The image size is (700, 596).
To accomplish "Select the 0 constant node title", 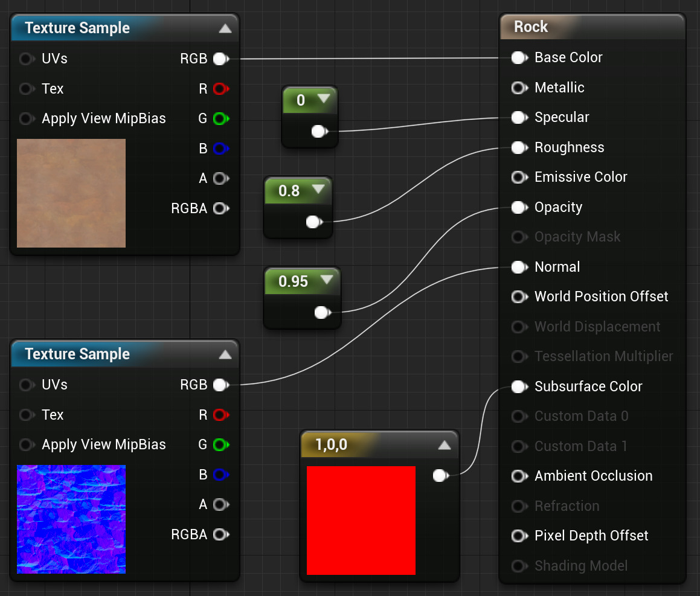I will (x=301, y=100).
